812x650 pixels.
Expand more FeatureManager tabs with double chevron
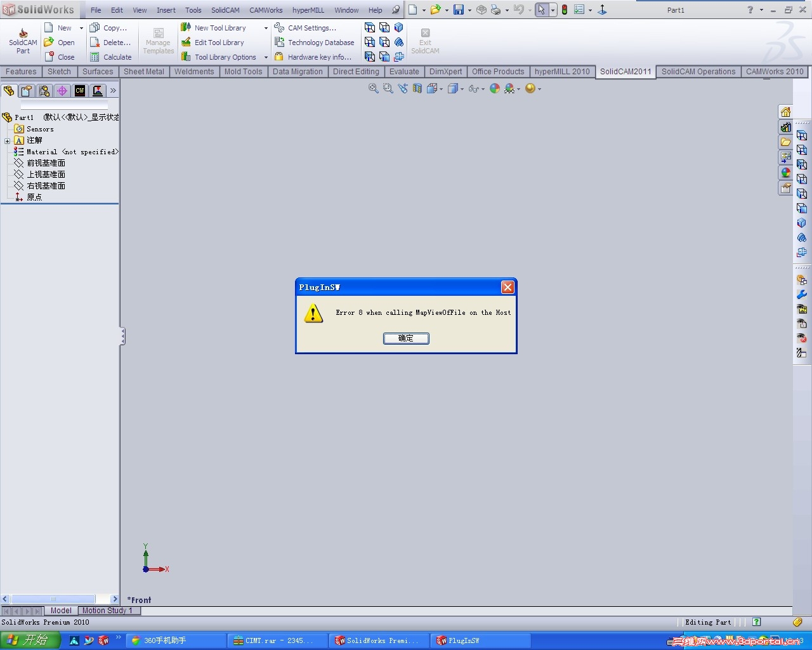114,91
